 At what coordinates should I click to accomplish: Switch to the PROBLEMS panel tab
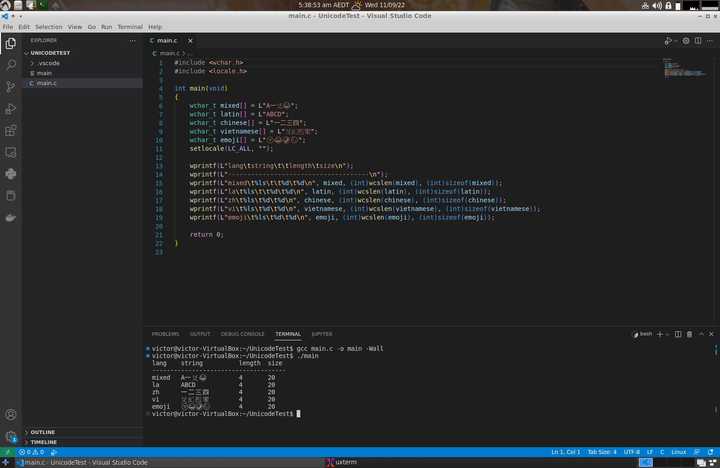pyautogui.click(x=165, y=334)
